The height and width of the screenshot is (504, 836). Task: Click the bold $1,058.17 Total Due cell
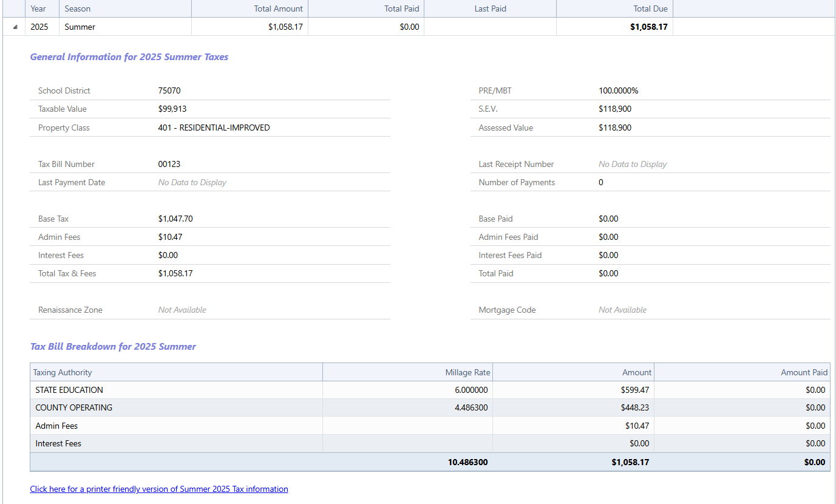tap(649, 27)
